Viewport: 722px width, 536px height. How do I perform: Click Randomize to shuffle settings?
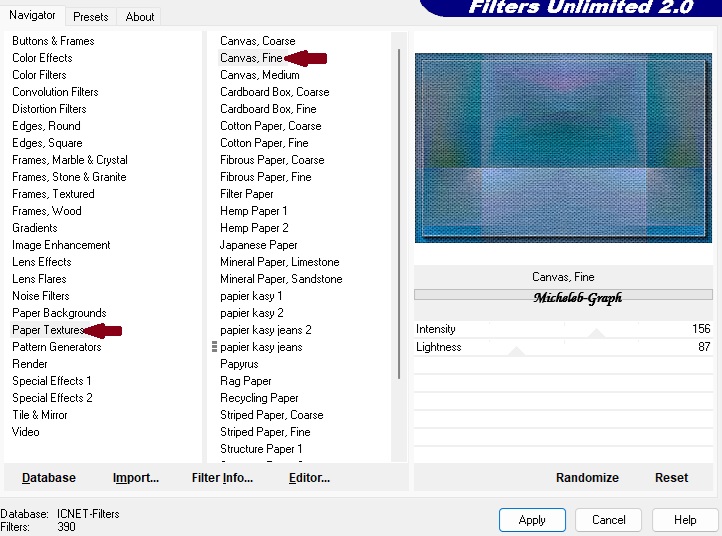coord(587,478)
